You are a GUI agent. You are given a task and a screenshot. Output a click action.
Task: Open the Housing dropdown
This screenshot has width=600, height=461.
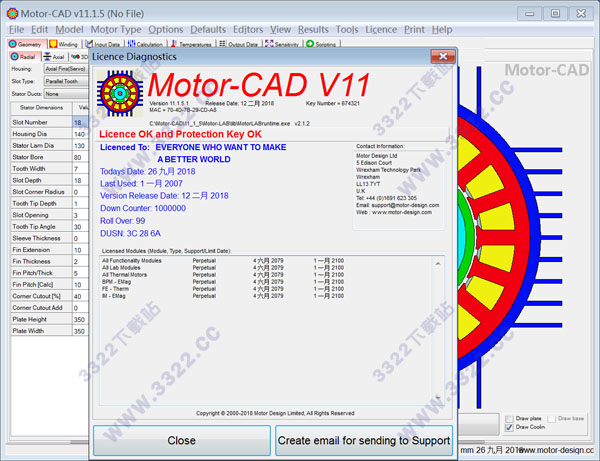coord(66,69)
